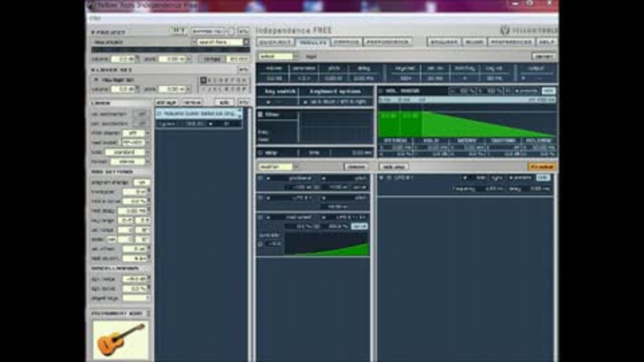Switch to the QUICK EDIT tab
The height and width of the screenshot is (362, 644).
[275, 42]
